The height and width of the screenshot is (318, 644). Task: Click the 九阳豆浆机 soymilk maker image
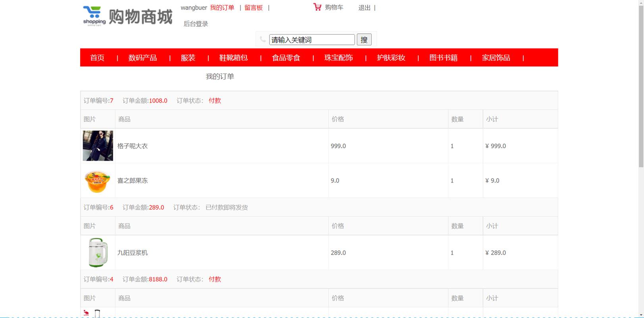[x=98, y=253]
